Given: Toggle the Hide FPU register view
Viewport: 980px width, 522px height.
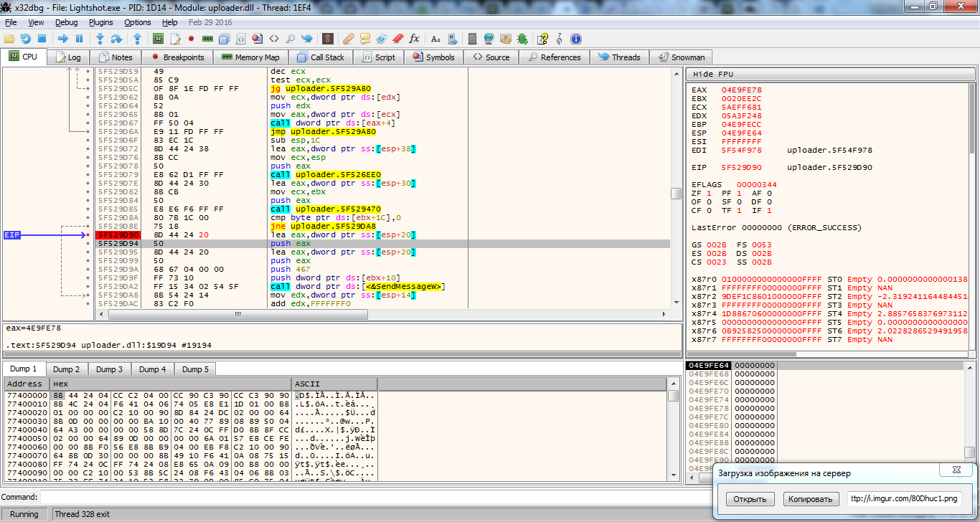Looking at the screenshot, I should pyautogui.click(x=712, y=74).
